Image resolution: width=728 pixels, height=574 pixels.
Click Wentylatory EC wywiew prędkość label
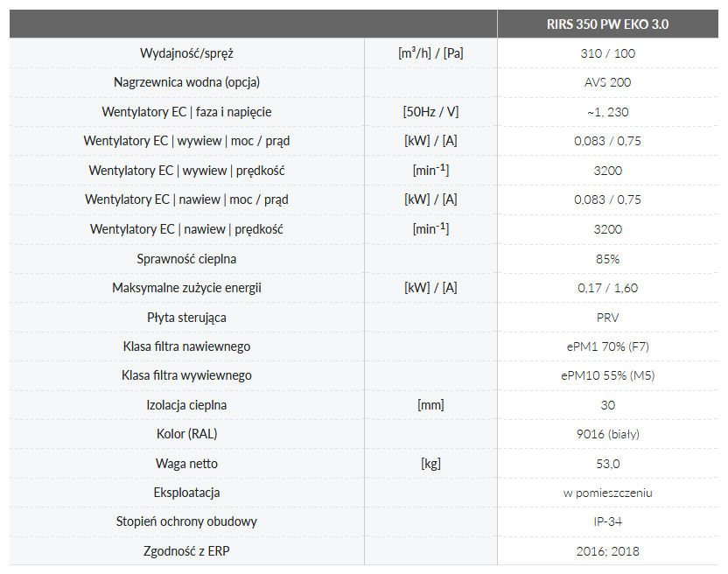point(186,171)
